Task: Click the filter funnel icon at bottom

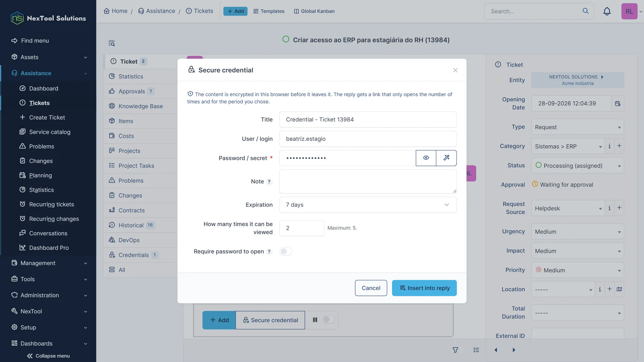Action: click(455, 350)
